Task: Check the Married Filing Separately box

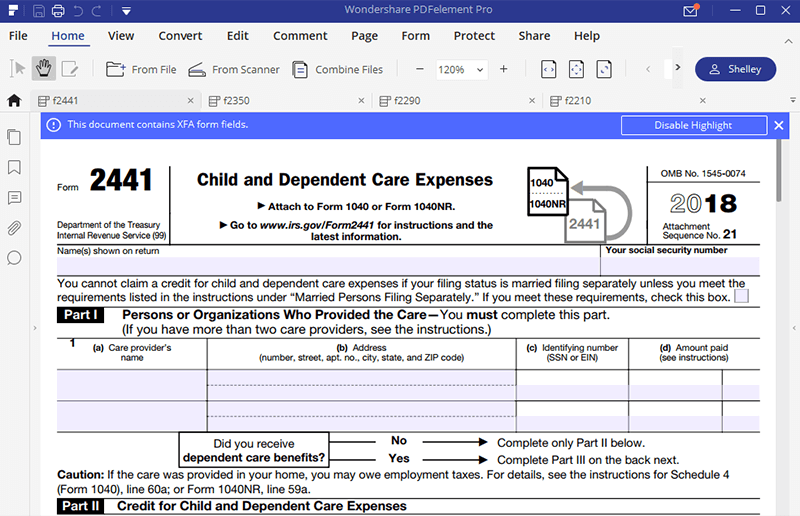Action: click(x=741, y=296)
